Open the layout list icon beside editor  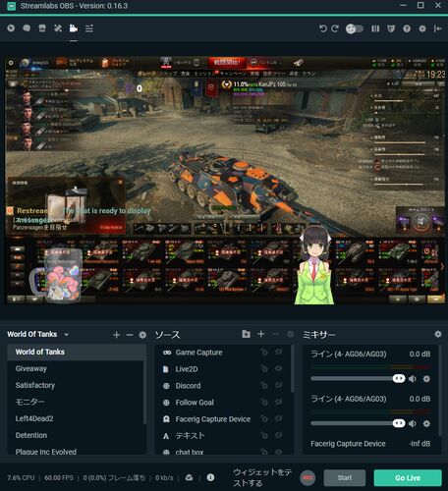tap(89, 28)
